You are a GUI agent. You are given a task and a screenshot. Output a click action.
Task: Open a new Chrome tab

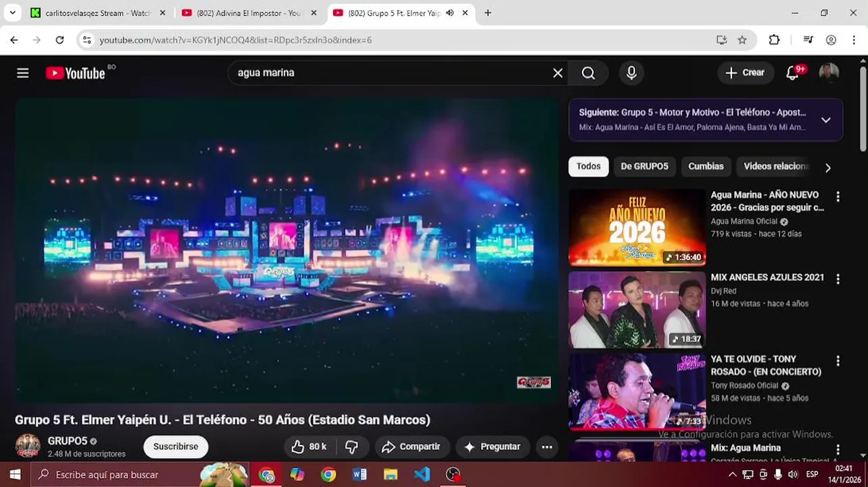[487, 13]
